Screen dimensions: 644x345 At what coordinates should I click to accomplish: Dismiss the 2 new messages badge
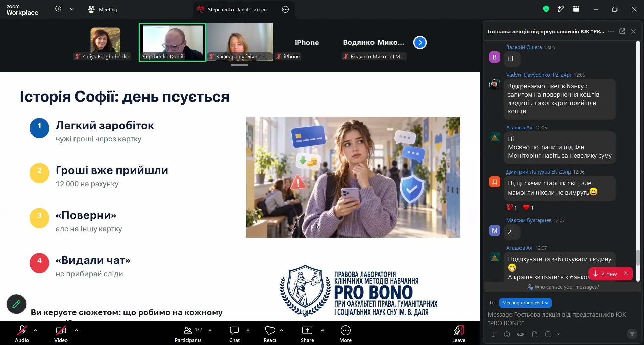(x=626, y=273)
